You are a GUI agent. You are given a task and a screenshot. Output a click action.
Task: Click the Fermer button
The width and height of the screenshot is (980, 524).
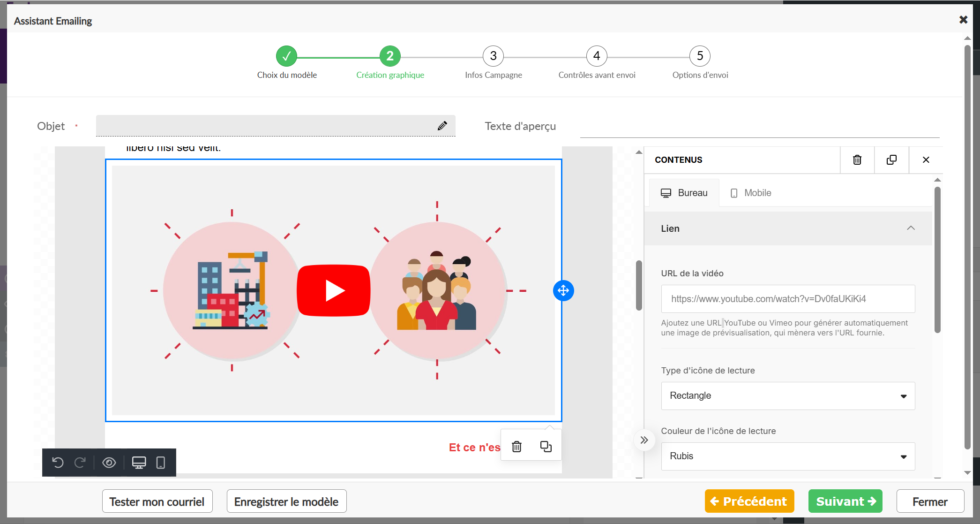coord(930,501)
